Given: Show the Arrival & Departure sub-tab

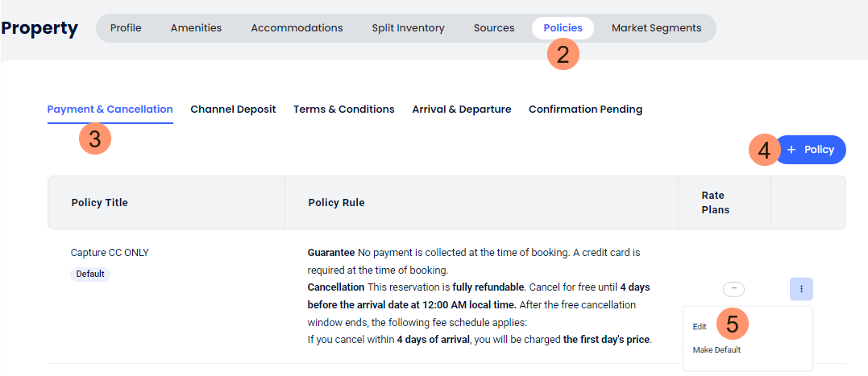Looking at the screenshot, I should (461, 109).
